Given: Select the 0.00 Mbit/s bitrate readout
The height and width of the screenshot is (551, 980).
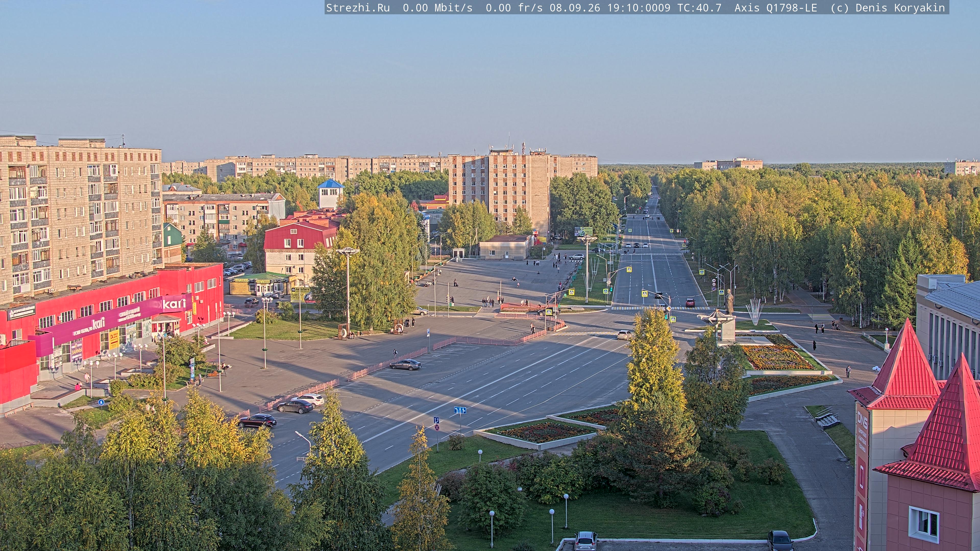Looking at the screenshot, I should tap(437, 8).
